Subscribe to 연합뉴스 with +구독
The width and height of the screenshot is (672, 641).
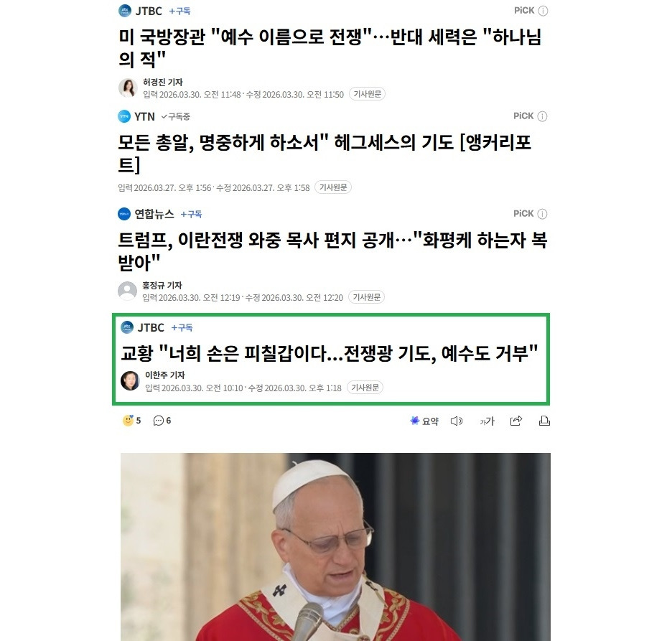191,214
